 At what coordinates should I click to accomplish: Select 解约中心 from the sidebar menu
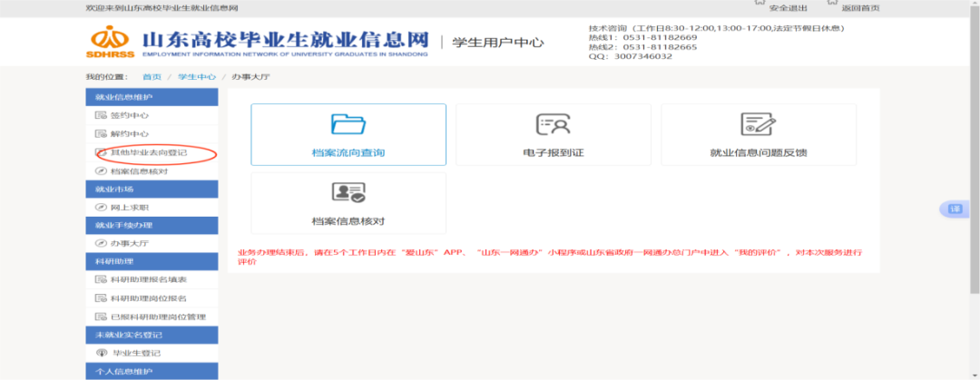129,134
